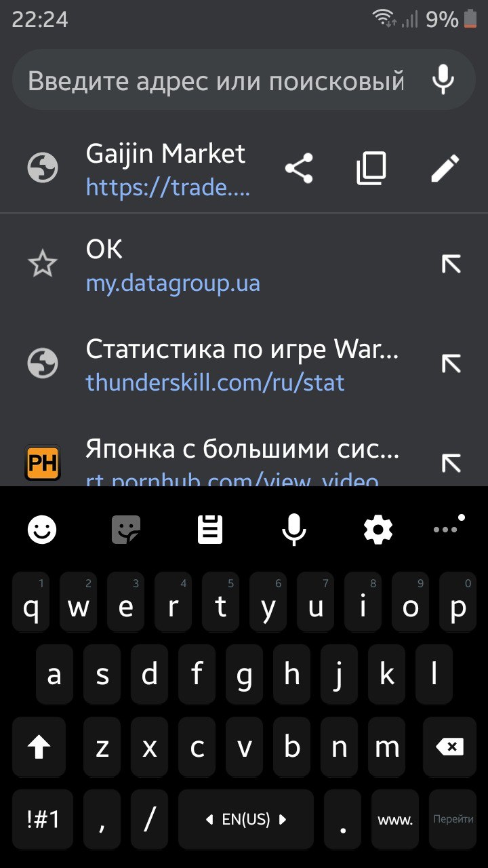Start keyboard voice input
Image resolution: width=488 pixels, height=868 pixels.
(x=293, y=529)
